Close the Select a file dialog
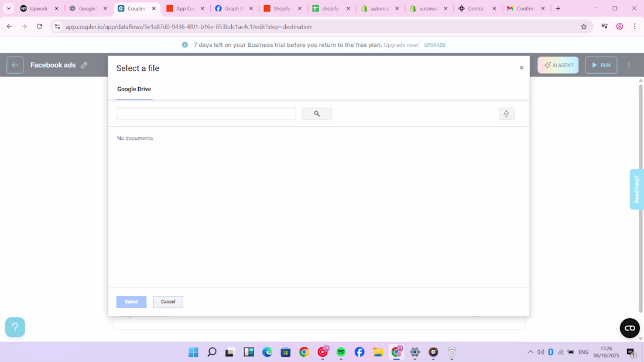 pyautogui.click(x=521, y=68)
